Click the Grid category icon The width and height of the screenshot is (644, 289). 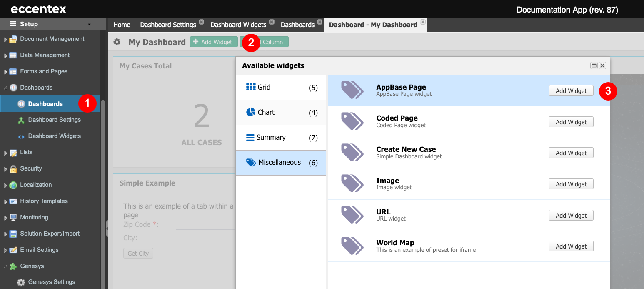pos(251,87)
